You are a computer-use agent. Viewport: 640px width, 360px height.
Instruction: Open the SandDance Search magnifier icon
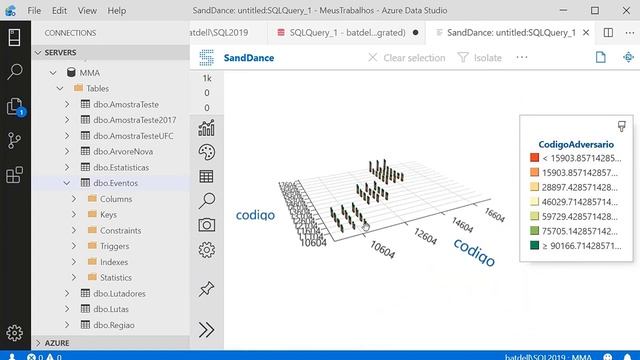coord(207,200)
